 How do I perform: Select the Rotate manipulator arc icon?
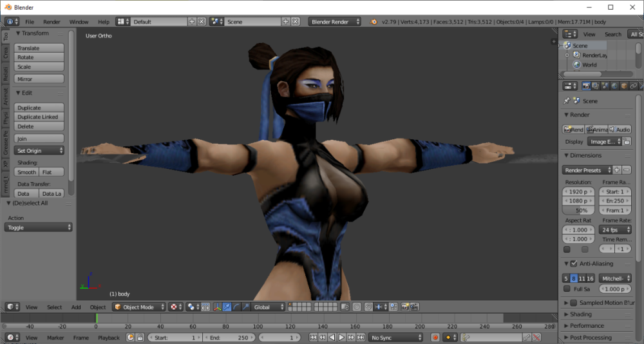[236, 307]
